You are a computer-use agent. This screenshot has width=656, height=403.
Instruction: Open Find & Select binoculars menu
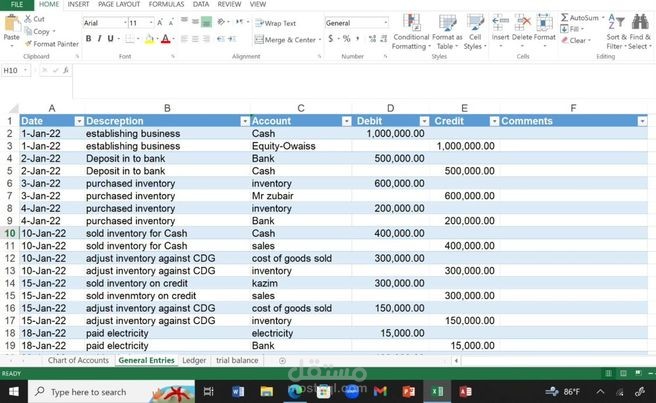[x=640, y=32]
